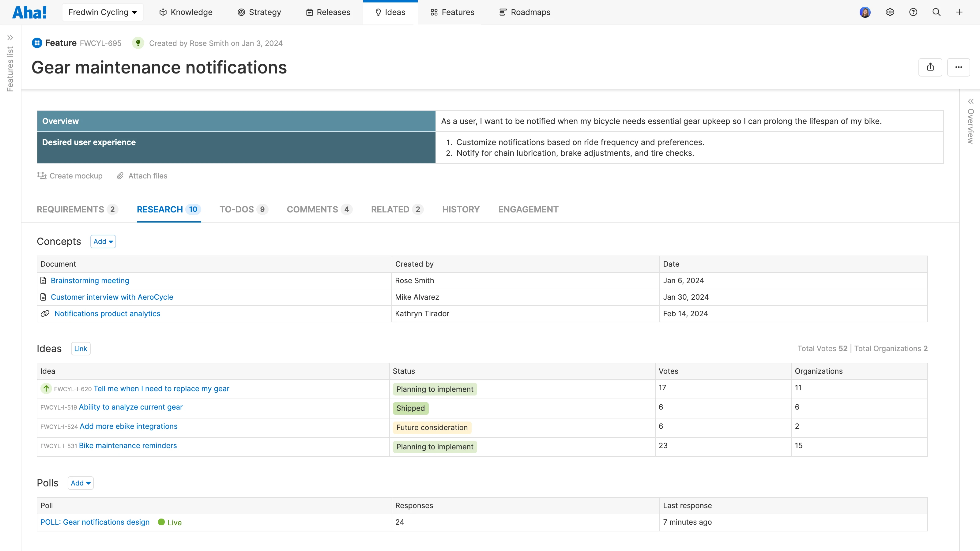Click the user avatar in header
980x551 pixels.
click(x=865, y=12)
